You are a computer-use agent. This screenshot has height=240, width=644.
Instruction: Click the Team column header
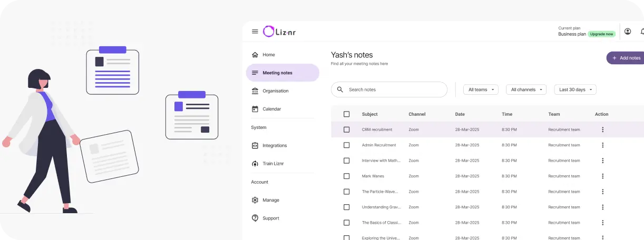point(554,114)
